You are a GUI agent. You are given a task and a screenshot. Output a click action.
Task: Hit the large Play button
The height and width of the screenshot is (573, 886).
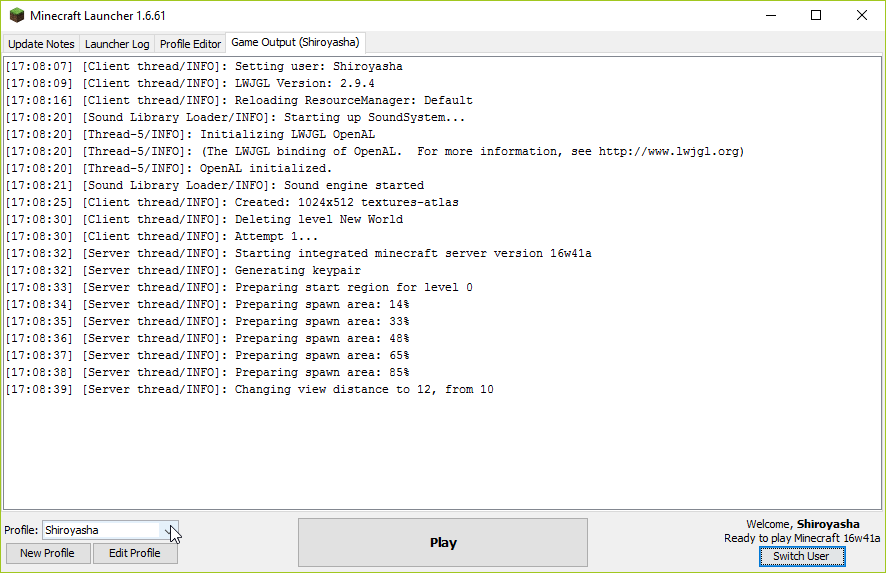(x=443, y=543)
